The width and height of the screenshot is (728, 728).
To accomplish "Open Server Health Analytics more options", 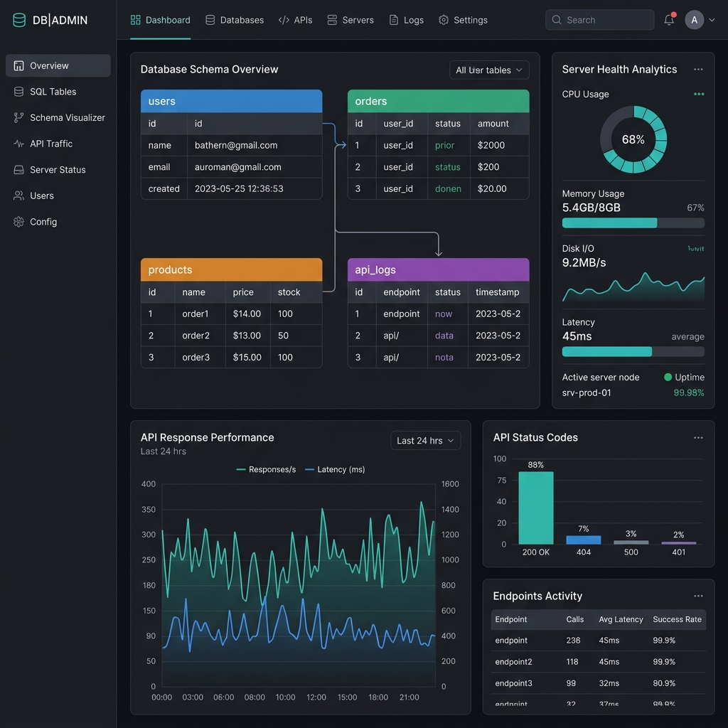I will (698, 70).
